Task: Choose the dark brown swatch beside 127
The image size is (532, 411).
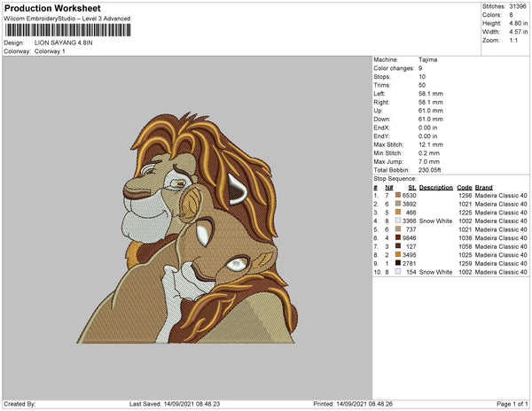Action: coord(398,246)
